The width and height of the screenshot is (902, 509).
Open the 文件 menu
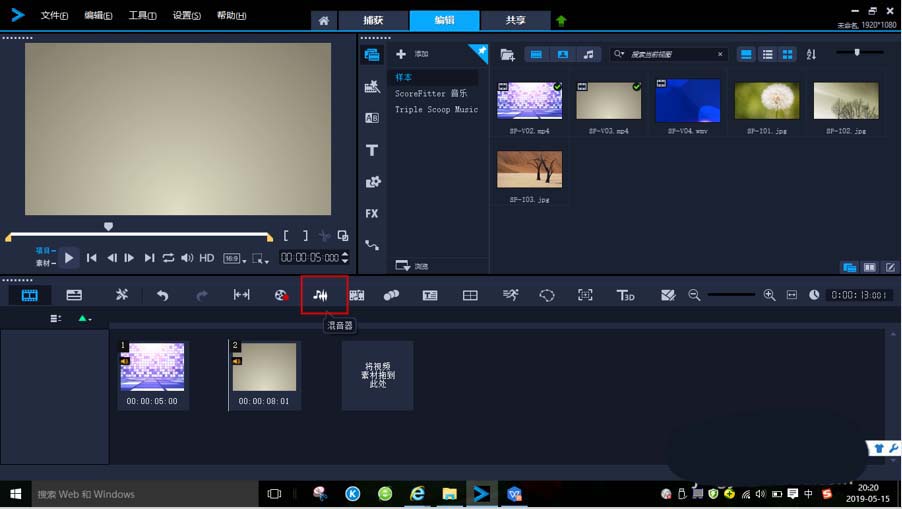pos(54,16)
